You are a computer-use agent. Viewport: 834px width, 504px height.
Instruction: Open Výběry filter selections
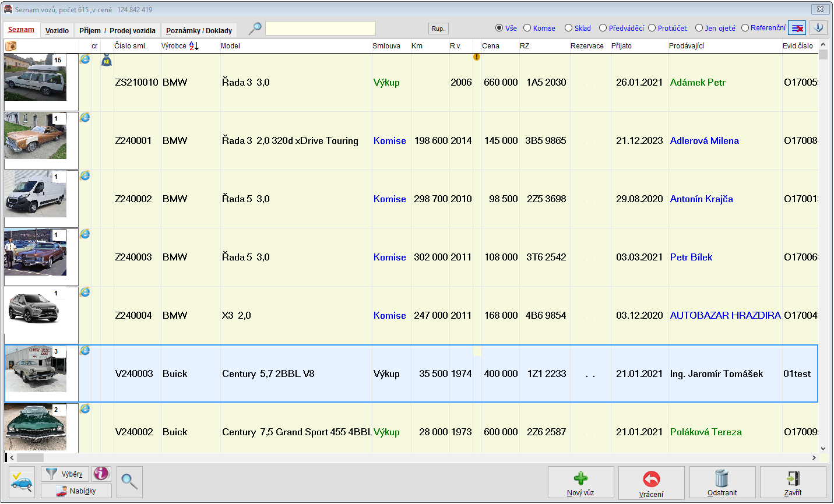tap(65, 474)
